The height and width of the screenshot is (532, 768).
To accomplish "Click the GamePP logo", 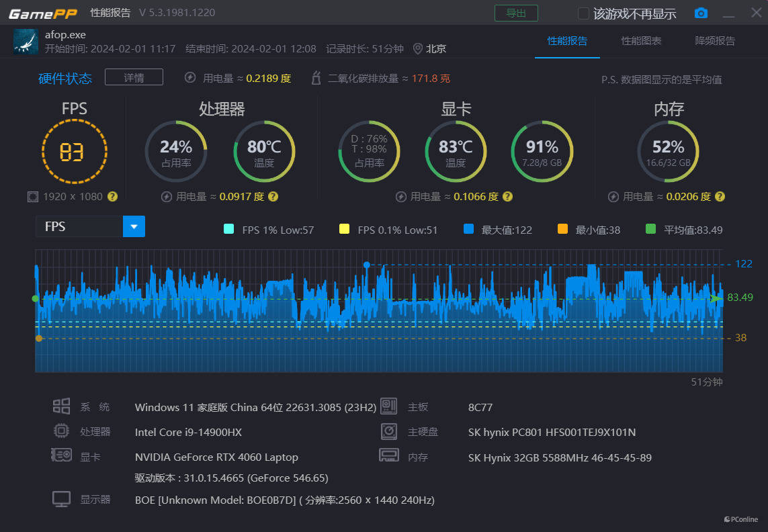I will click(x=43, y=13).
